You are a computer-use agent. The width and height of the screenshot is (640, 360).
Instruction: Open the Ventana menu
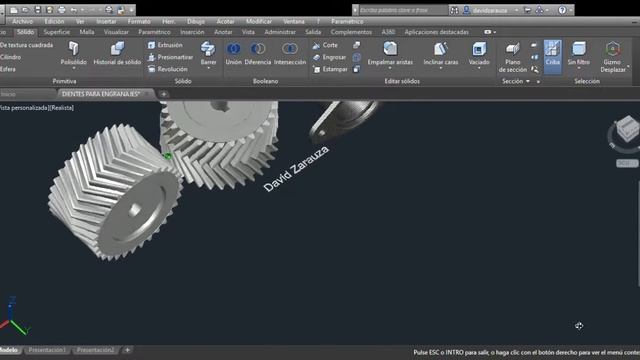point(294,21)
